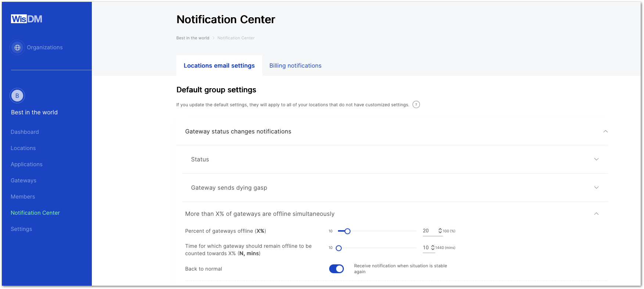Click stepper arrows on percent field
Screen dimensions: 644x289
coord(440,231)
